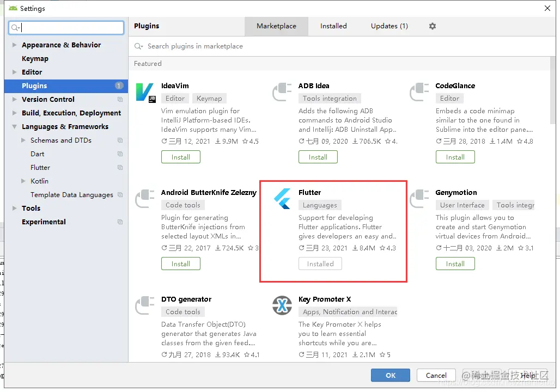
Task: Expand the Version Control node
Action: coord(14,99)
